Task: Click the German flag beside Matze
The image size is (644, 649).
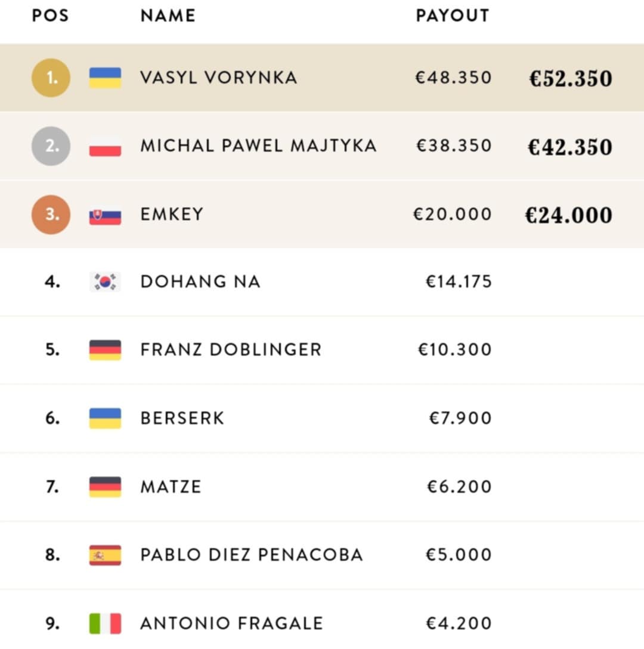Action: pyautogui.click(x=105, y=487)
